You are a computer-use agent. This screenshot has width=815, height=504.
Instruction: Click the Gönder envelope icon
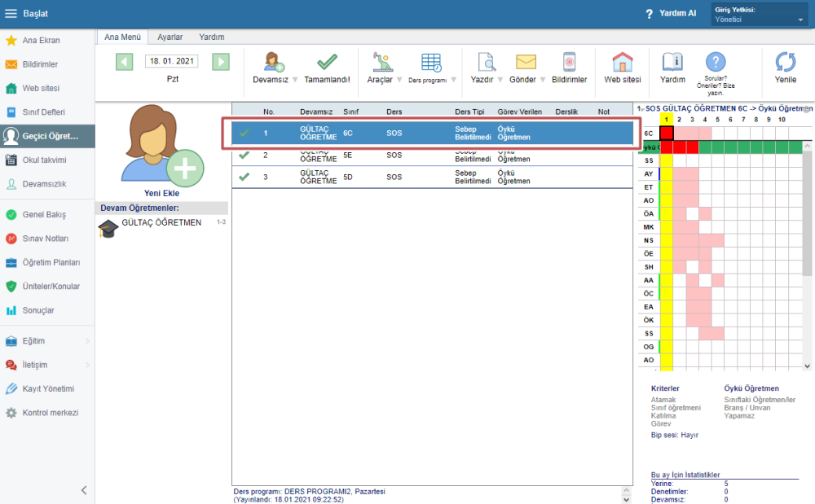pos(526,63)
